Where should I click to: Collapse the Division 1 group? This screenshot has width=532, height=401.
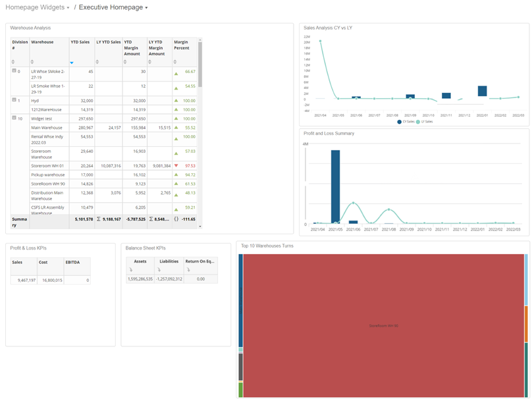click(x=14, y=100)
